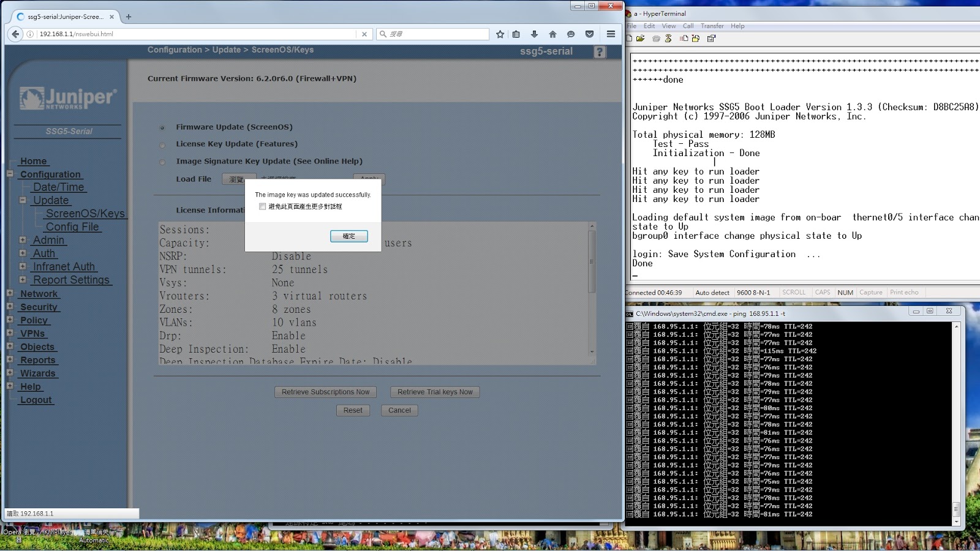
Task: Click the Properties icon in HyperTerminal
Action: pos(711,39)
